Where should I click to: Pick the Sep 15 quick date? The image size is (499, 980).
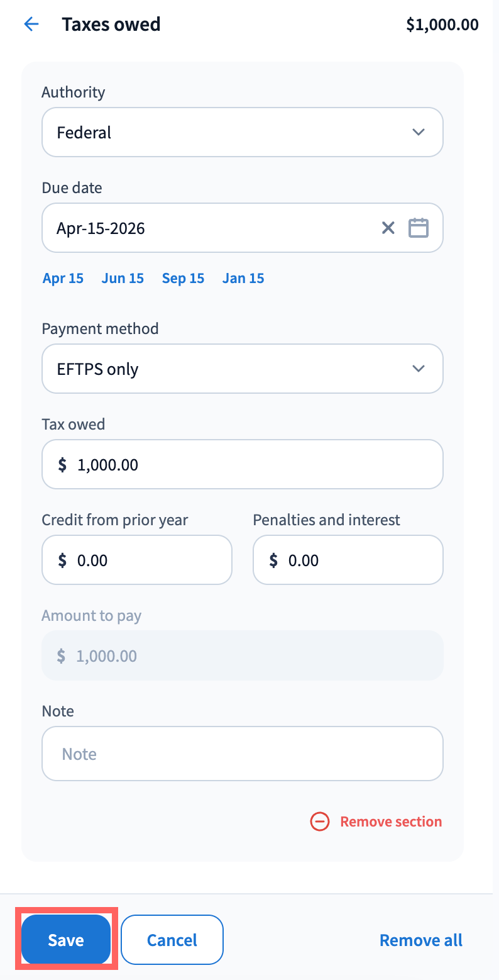coord(183,278)
